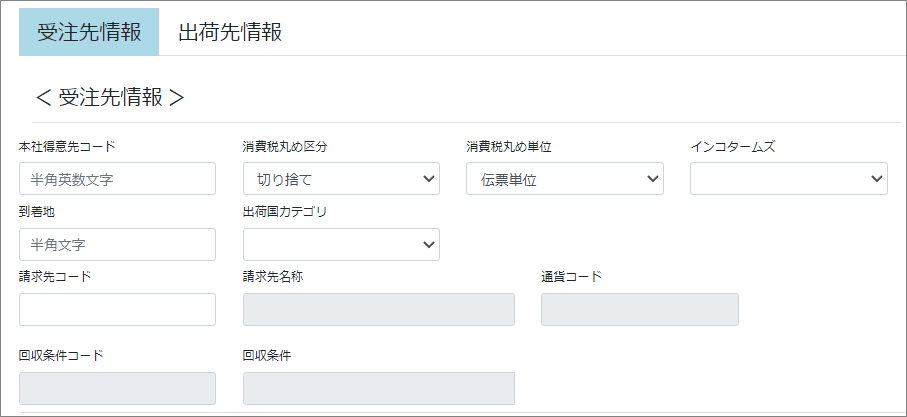Click the 消費税丸め区分 label text
Screen dimensions: 907x417
pos(285,147)
